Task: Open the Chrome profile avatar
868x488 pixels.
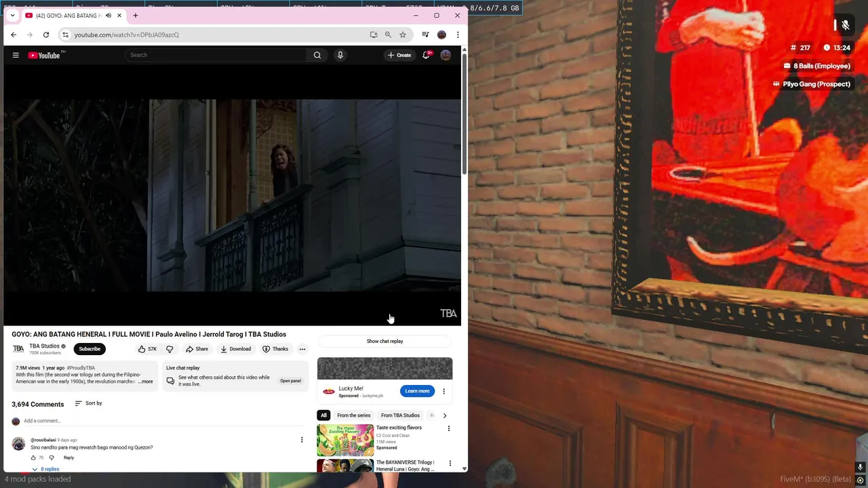Action: click(441, 35)
